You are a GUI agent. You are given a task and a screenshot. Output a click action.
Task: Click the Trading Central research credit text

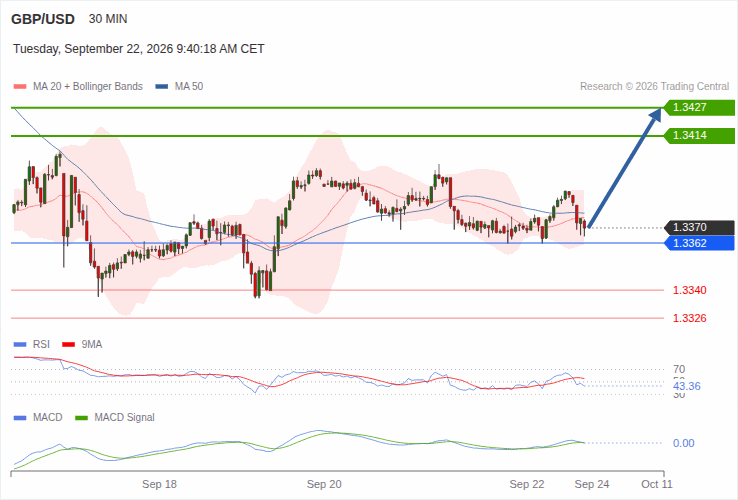click(654, 87)
